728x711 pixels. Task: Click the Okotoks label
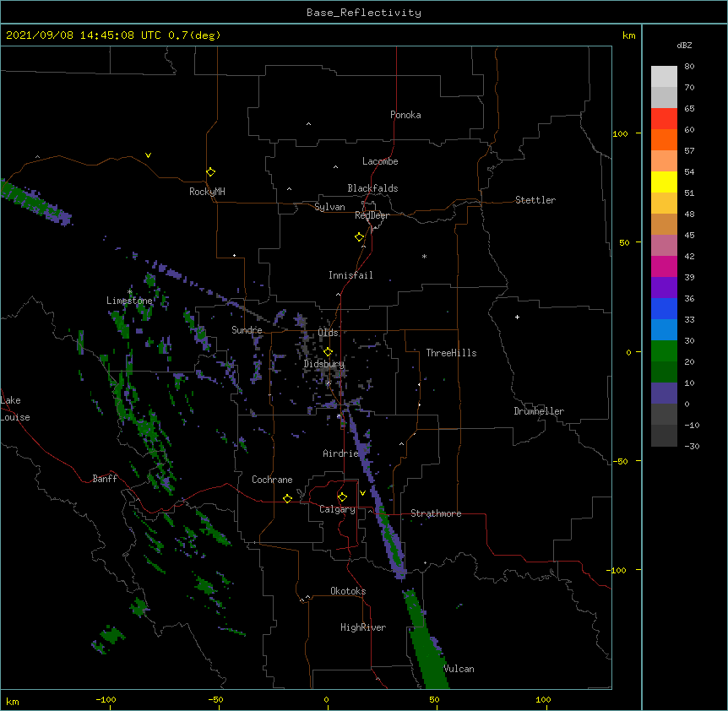tap(348, 591)
